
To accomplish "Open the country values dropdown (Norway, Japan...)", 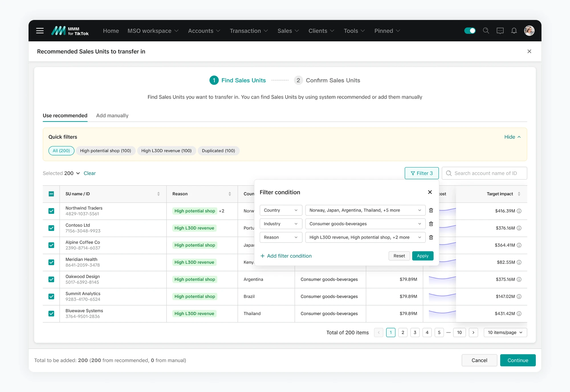I will pyautogui.click(x=365, y=210).
